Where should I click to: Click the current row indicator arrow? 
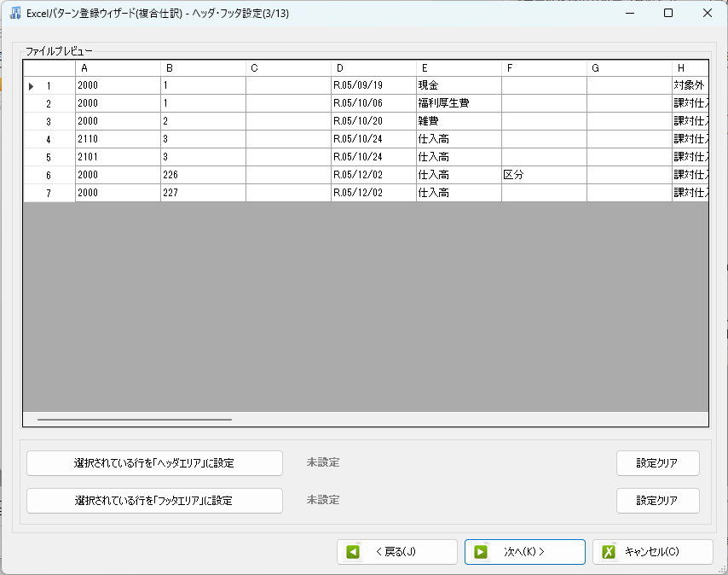[x=32, y=86]
